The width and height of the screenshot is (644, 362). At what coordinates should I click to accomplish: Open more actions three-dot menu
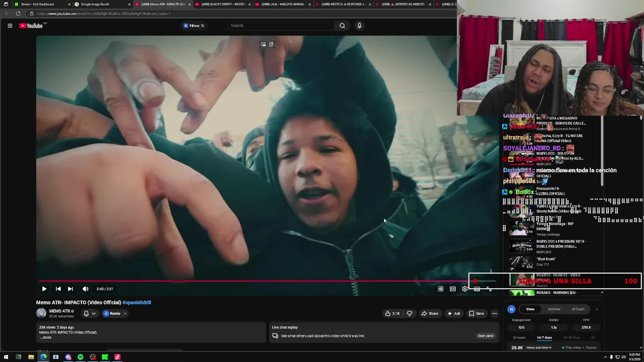click(x=494, y=313)
